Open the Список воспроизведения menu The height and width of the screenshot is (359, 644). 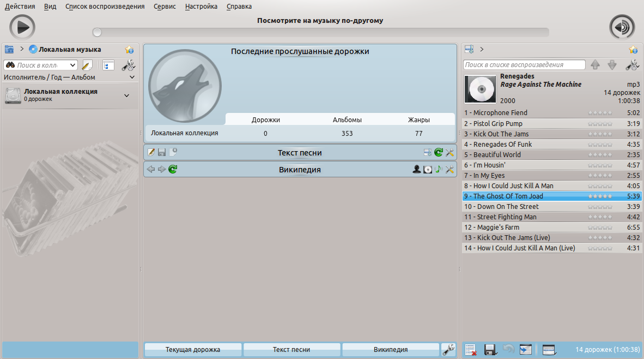pos(105,7)
